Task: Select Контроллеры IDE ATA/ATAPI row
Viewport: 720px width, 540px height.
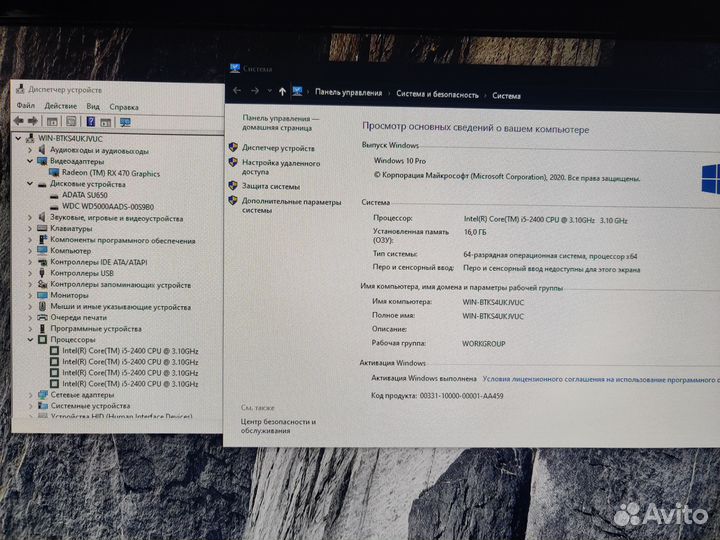Action: pyautogui.click(x=99, y=262)
